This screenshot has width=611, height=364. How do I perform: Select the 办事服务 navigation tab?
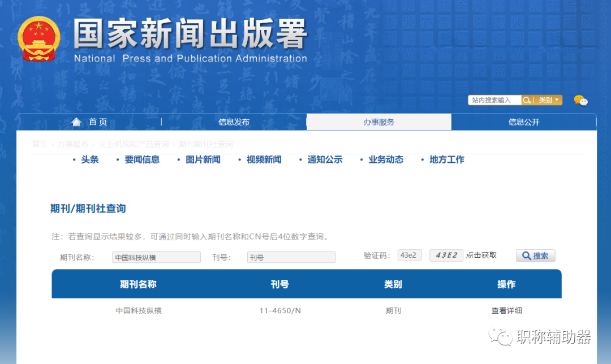379,121
